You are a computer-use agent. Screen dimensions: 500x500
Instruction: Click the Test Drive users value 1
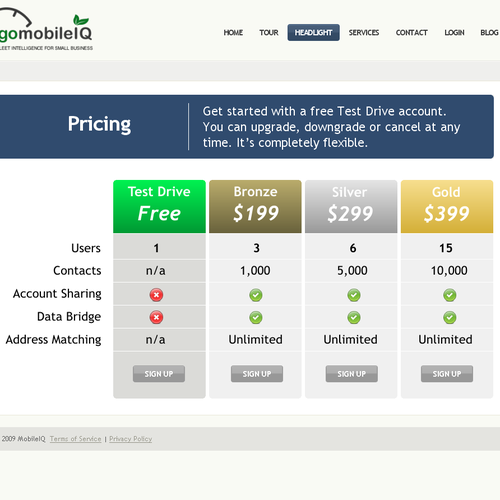(x=156, y=248)
